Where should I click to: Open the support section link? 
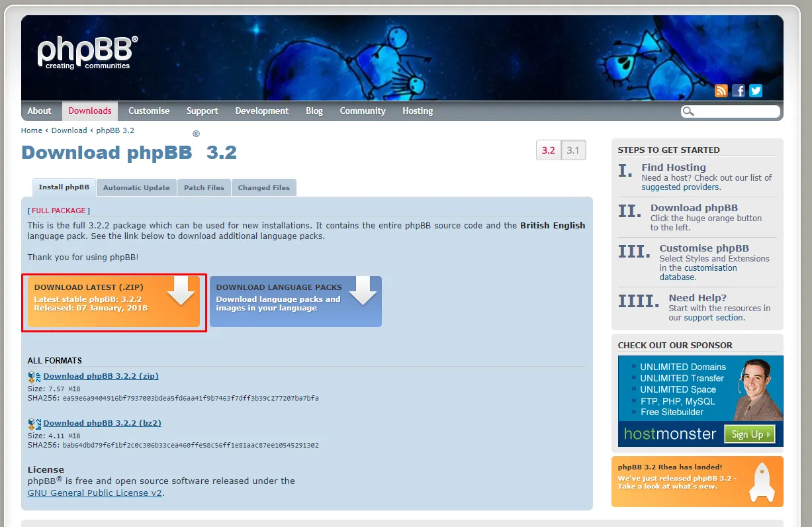pyautogui.click(x=713, y=318)
